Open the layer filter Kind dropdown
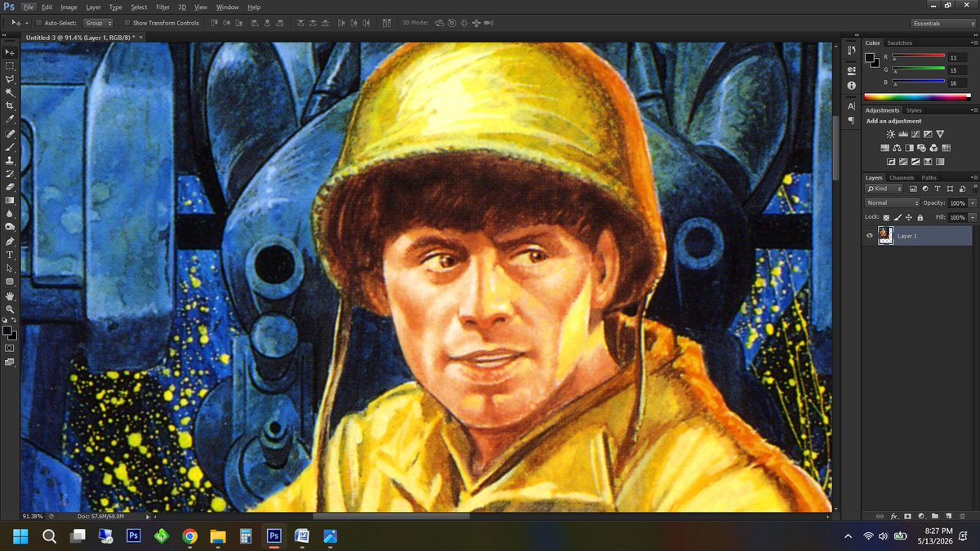The height and width of the screenshot is (551, 980). pyautogui.click(x=885, y=189)
